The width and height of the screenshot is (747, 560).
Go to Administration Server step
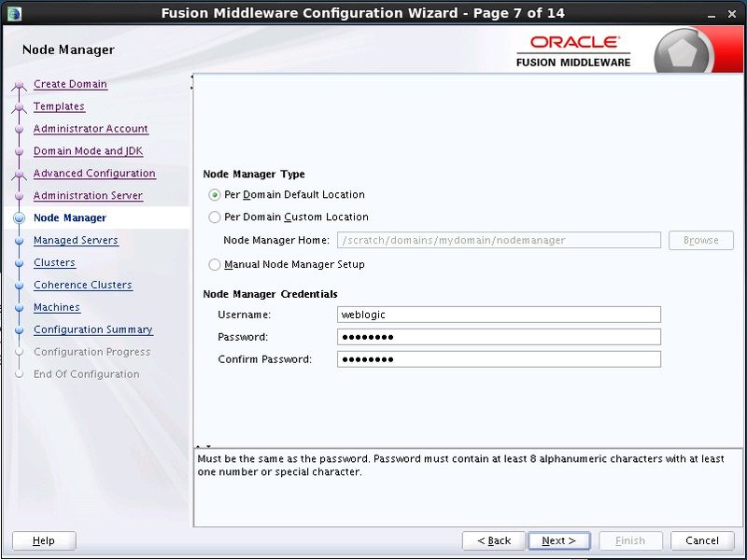click(88, 196)
